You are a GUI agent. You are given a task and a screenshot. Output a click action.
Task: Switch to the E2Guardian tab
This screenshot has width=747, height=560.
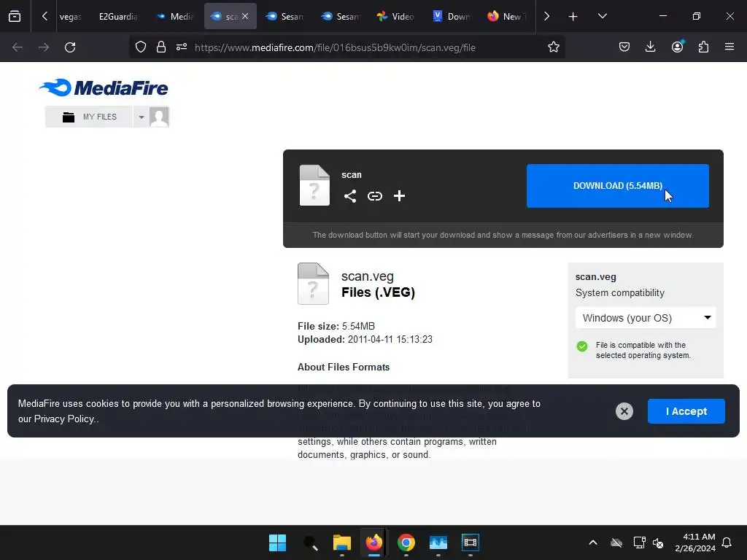tap(118, 17)
